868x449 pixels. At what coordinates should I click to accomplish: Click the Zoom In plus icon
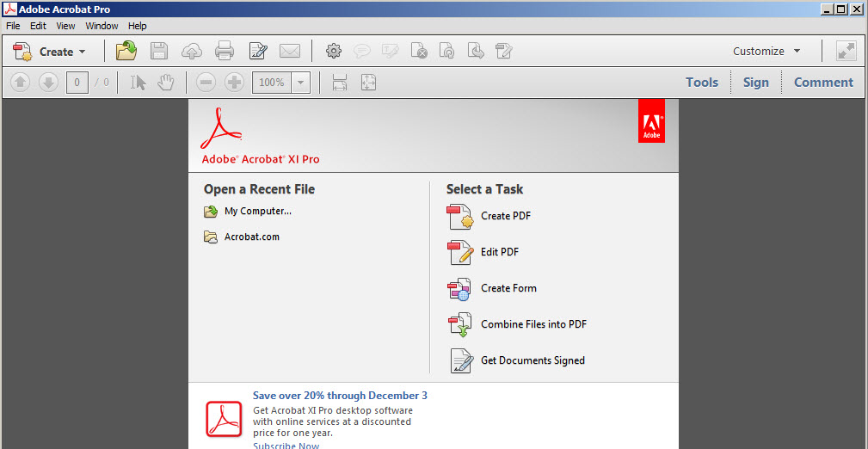point(234,83)
